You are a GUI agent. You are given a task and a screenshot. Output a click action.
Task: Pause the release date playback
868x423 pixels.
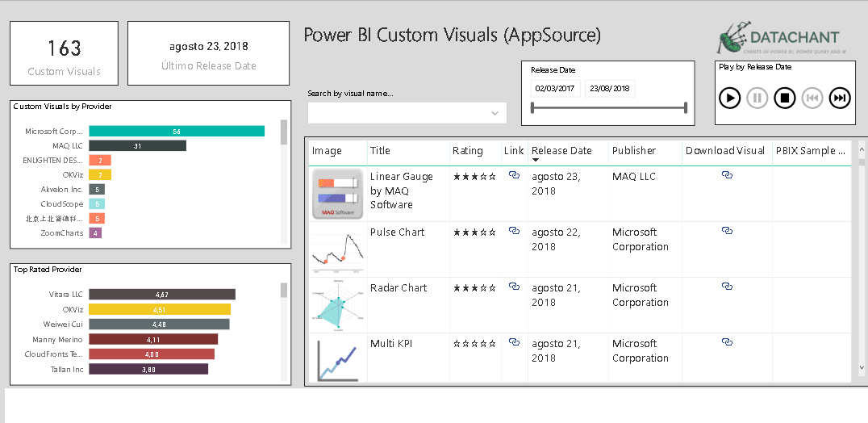[757, 98]
